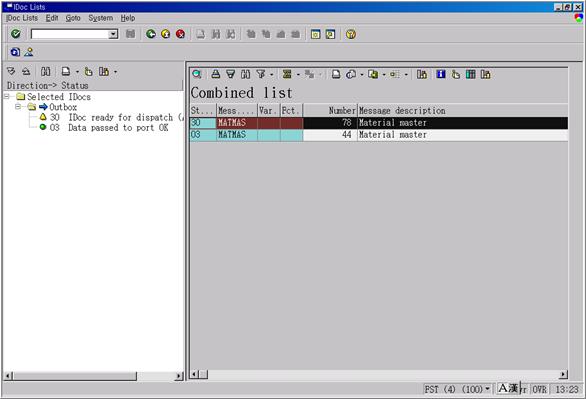Collapse the Selected IDocs tree node
586x399 pixels.
point(7,96)
